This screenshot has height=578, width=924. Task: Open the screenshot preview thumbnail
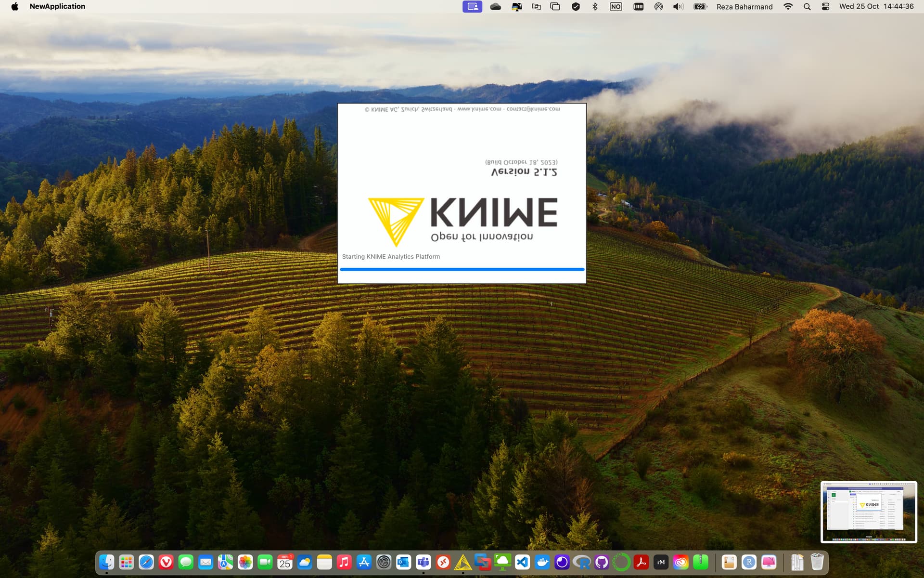tap(869, 512)
